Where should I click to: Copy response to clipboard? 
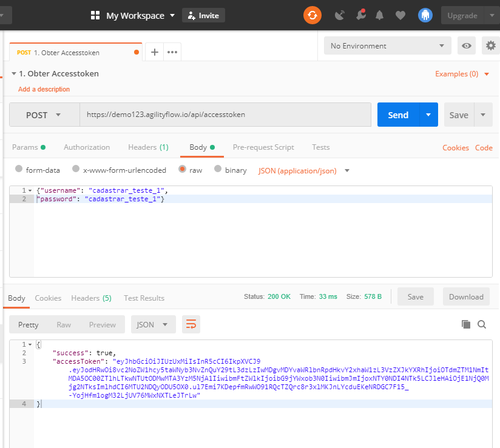(466, 324)
